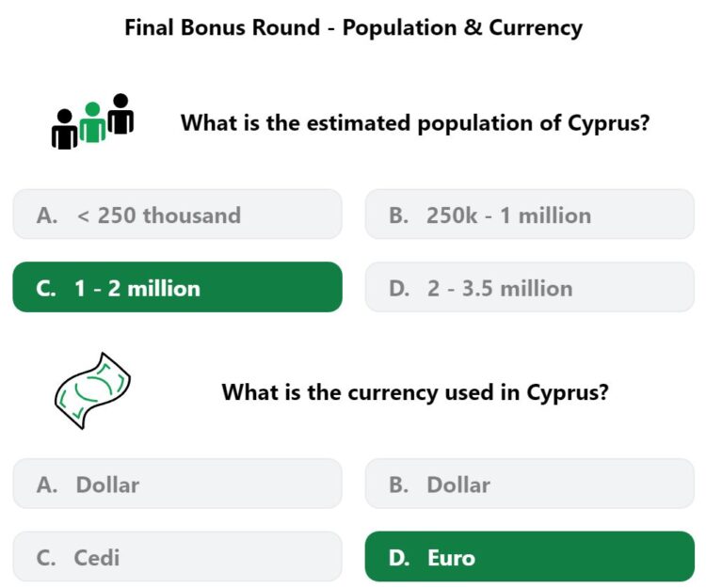Image resolution: width=706 pixels, height=588 pixels.
Task: Pick currency answer C, Cedi
Action: click(177, 557)
